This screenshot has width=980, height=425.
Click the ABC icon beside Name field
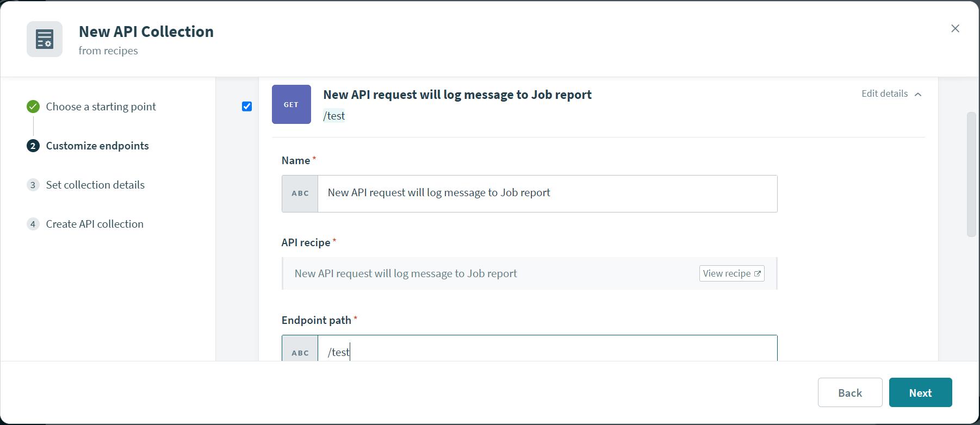click(x=300, y=193)
